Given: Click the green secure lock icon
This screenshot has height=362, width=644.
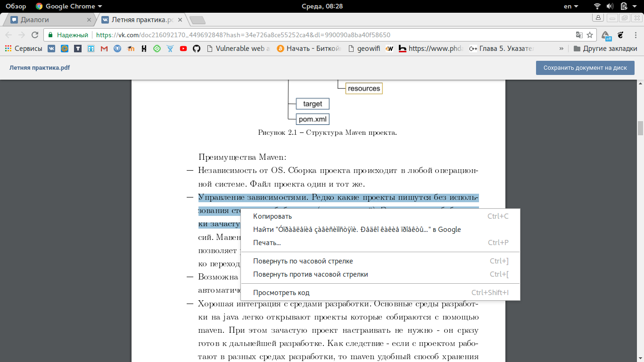Looking at the screenshot, I should click(51, 35).
